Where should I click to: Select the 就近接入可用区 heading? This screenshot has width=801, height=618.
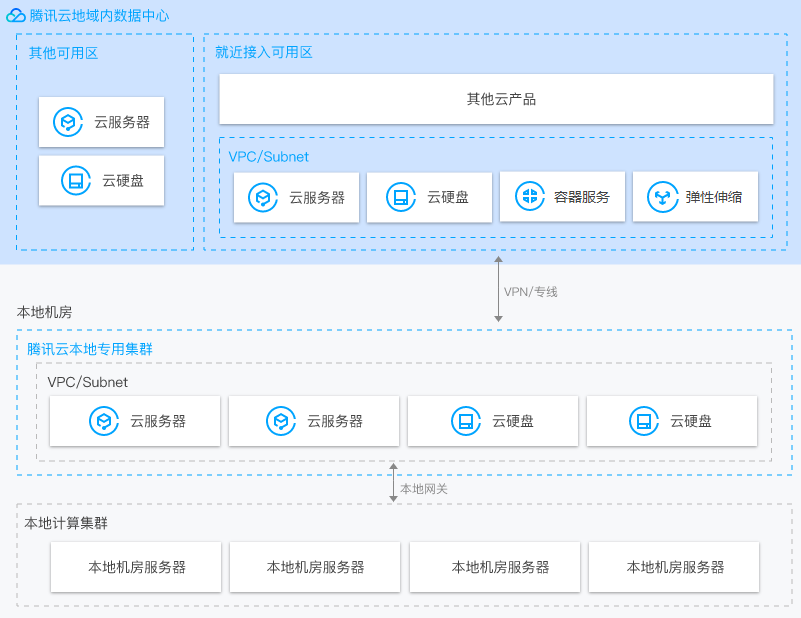pyautogui.click(x=264, y=52)
